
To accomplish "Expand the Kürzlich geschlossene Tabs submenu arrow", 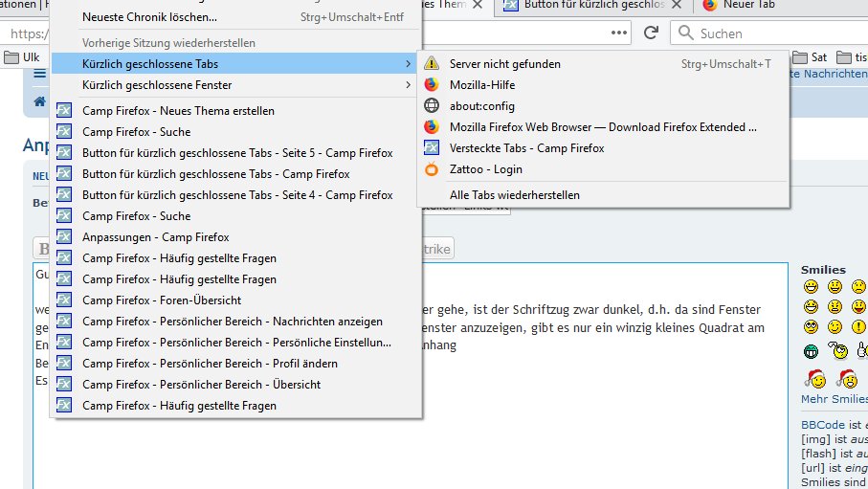I will coord(408,64).
